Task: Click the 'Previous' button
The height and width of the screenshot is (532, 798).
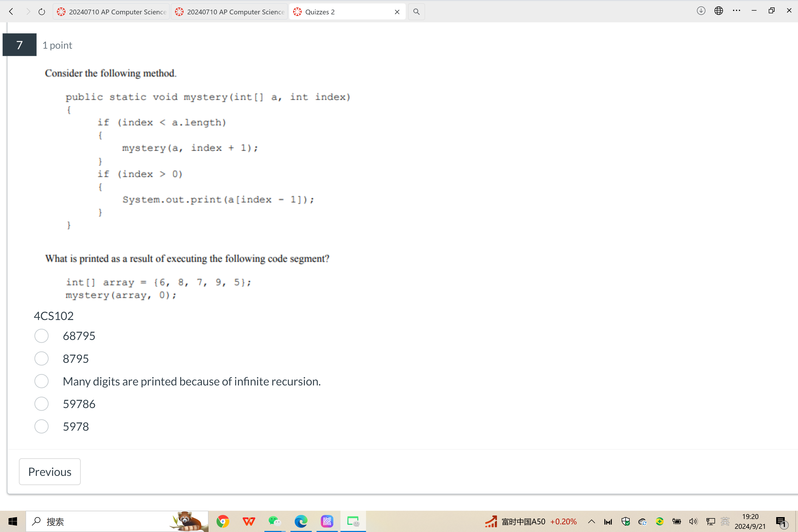Action: (x=49, y=471)
